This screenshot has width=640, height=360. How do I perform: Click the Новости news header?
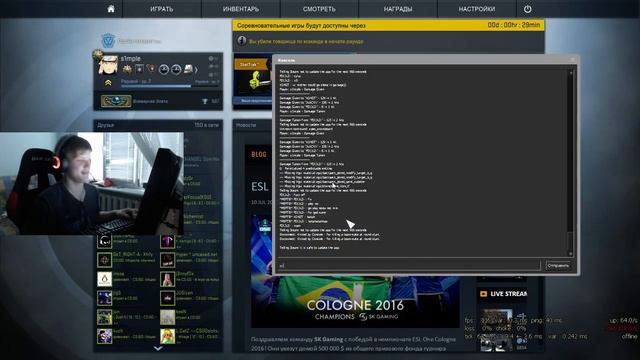(246, 125)
